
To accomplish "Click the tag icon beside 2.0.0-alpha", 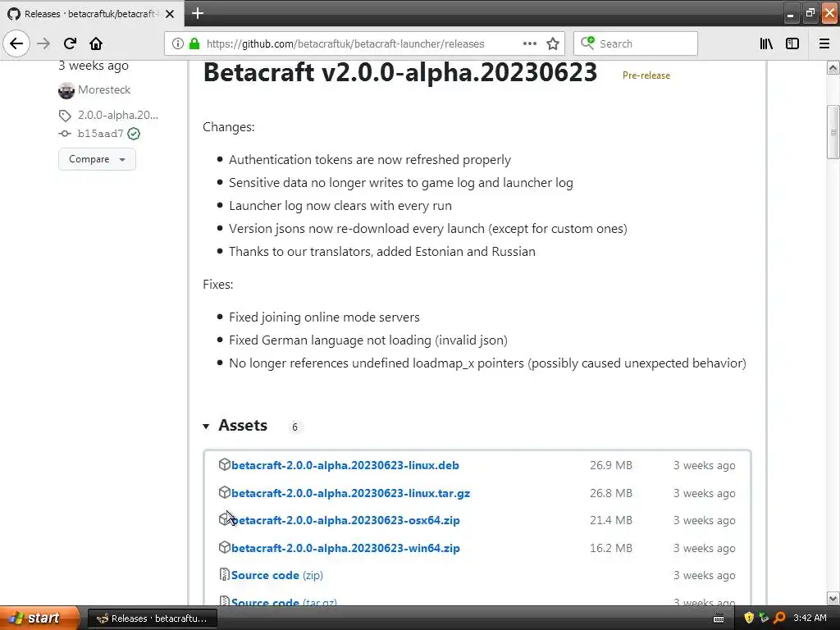I will [65, 115].
